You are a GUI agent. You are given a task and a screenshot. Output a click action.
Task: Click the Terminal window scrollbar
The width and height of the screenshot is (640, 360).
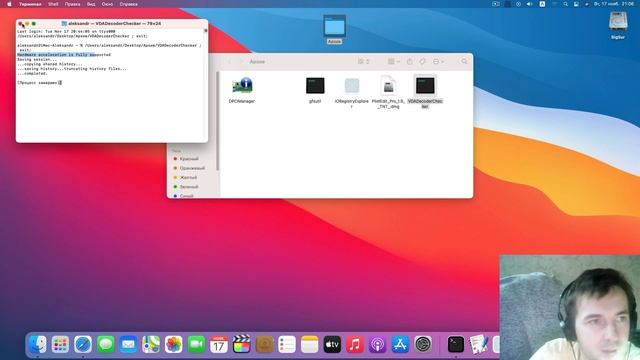(206, 31)
